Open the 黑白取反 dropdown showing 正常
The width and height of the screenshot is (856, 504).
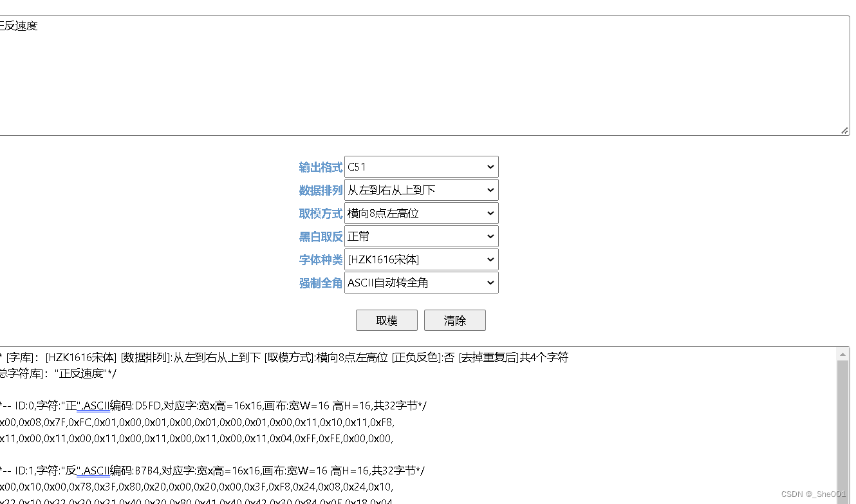pos(422,236)
